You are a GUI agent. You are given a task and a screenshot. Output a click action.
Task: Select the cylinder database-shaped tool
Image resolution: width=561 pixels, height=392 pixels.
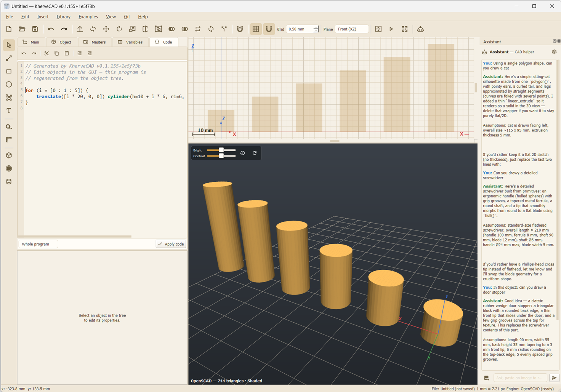coord(9,182)
